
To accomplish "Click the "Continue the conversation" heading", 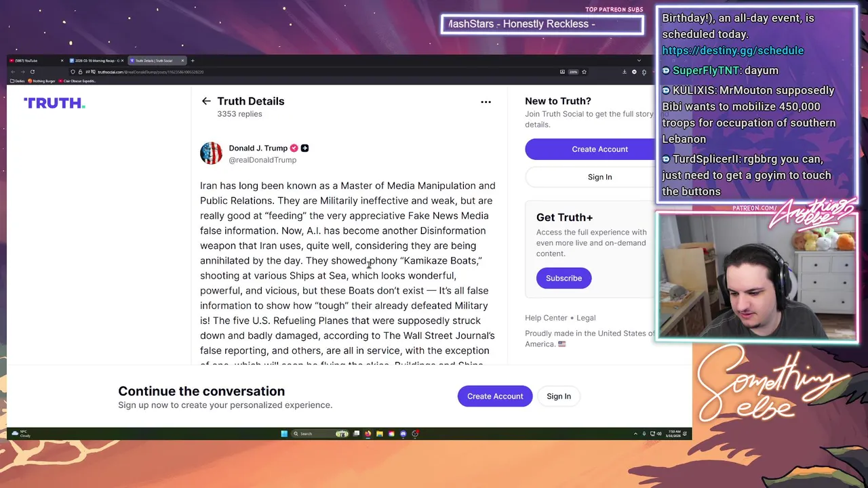I will pos(201,391).
